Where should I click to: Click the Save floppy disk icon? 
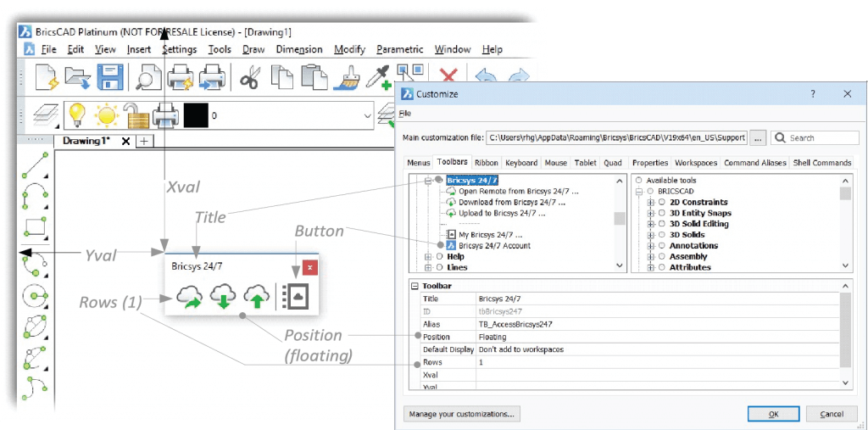click(x=110, y=77)
